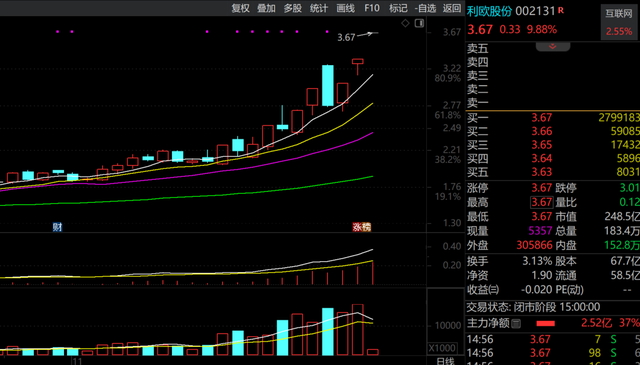The height and width of the screenshot is (365, 640).
Task: Click the X1000 volume scale box
Action: tap(442, 348)
